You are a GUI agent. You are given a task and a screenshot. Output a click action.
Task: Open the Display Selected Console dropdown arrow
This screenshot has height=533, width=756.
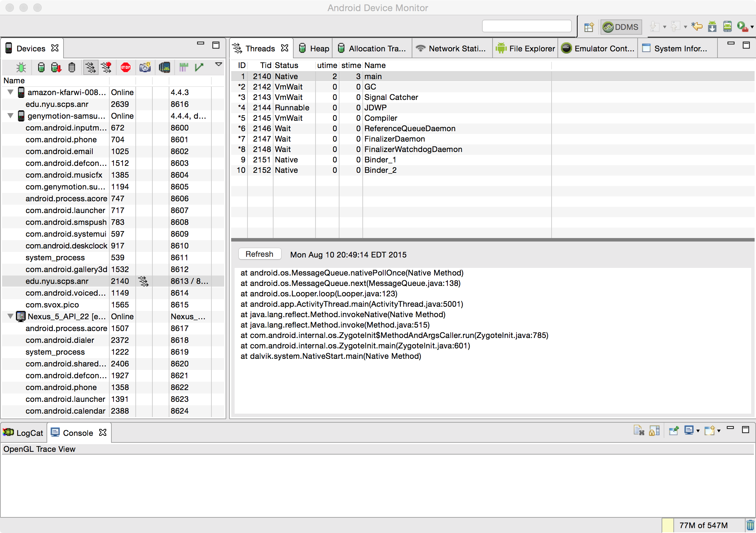pos(698,431)
